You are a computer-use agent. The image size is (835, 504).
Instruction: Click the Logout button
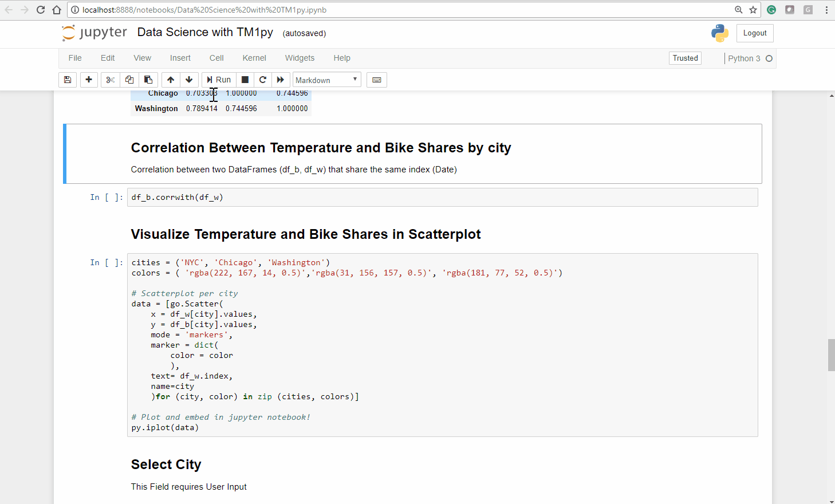[755, 33]
